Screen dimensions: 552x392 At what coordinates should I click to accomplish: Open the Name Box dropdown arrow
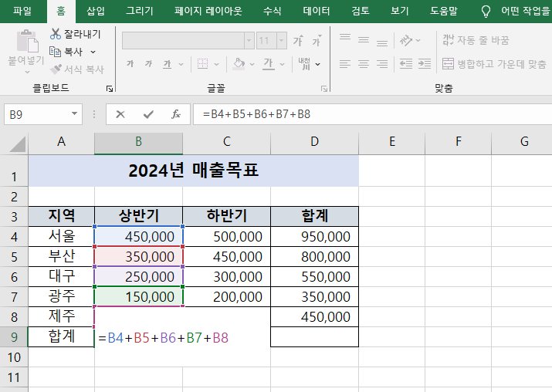pos(74,114)
